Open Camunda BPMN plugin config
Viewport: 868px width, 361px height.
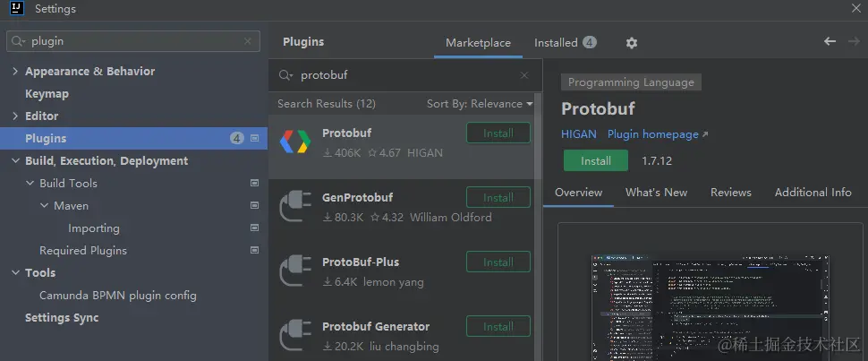coord(118,296)
